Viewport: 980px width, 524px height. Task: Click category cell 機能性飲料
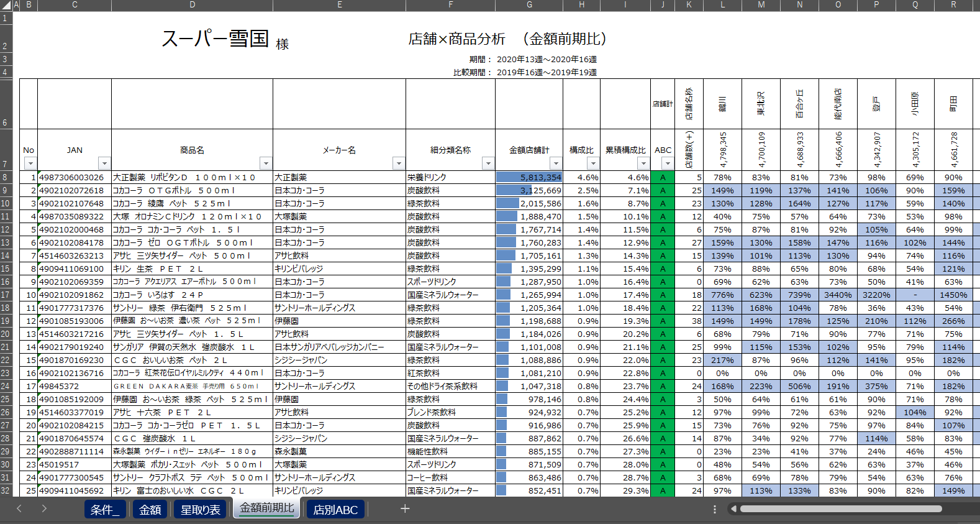(450, 451)
